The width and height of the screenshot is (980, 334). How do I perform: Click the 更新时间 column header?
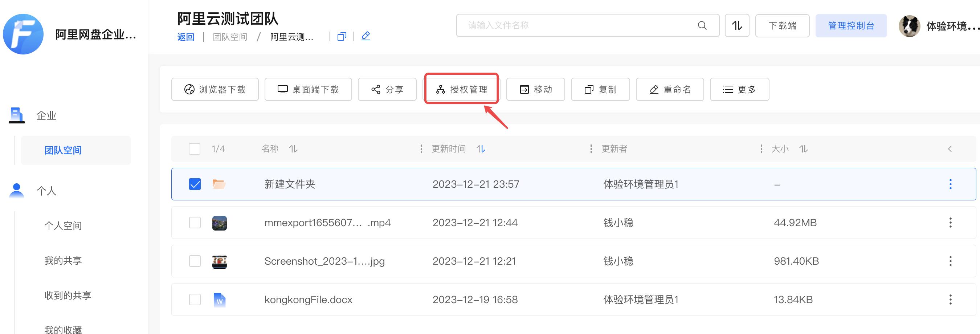click(x=449, y=149)
